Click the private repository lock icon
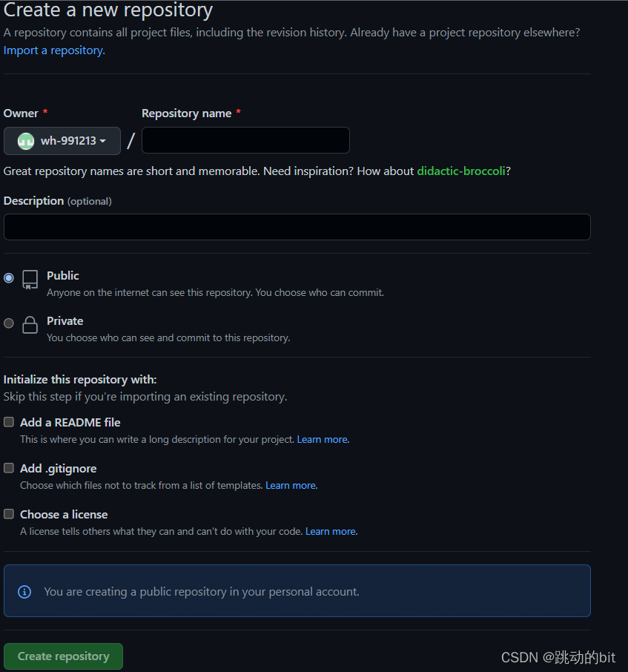Viewport: 628px width, 672px height. tap(30, 325)
